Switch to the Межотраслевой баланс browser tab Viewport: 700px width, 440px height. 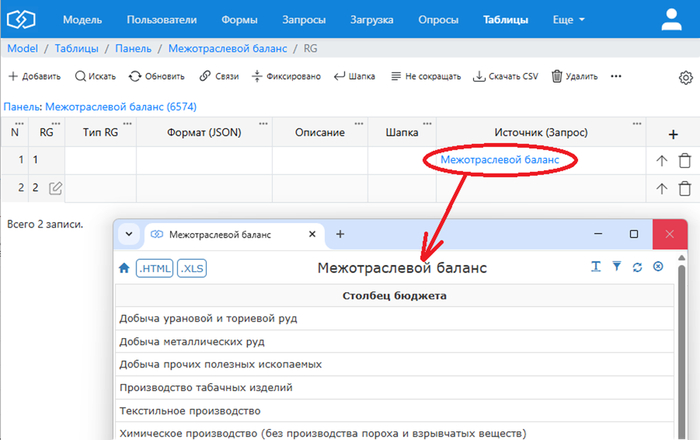point(225,233)
